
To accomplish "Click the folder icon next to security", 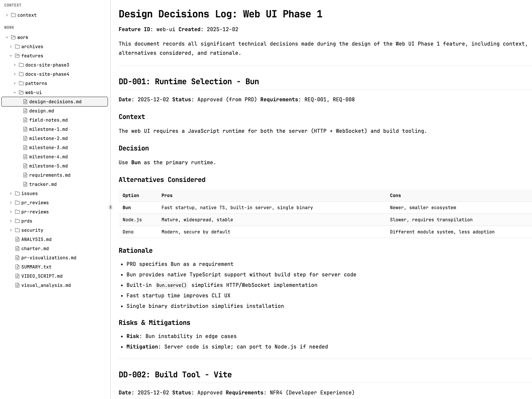I will 17,230.
